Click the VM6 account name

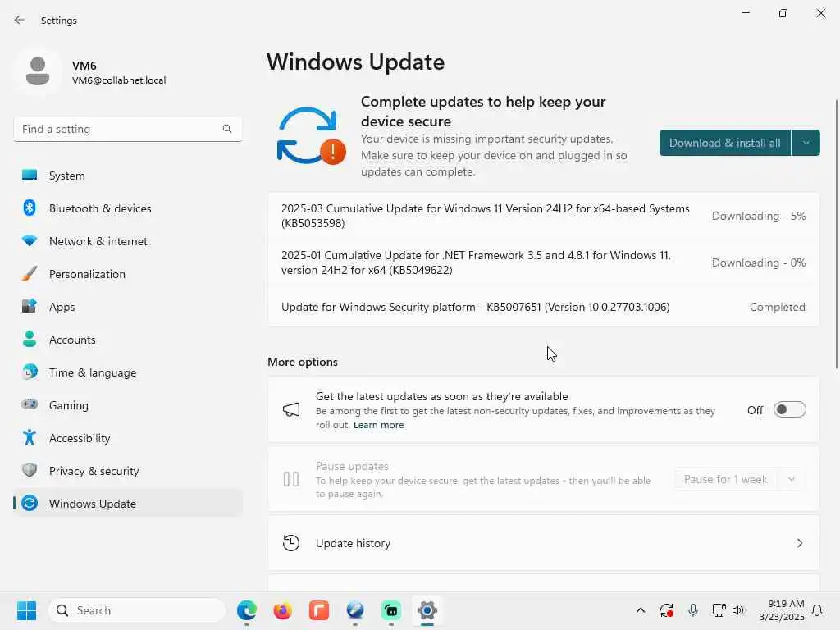tap(84, 66)
